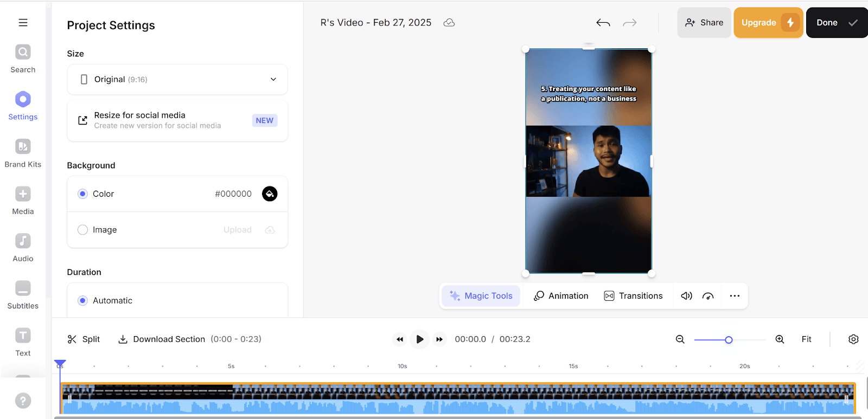Split the clip with scissors tool
This screenshot has height=419, width=868.
click(84, 339)
